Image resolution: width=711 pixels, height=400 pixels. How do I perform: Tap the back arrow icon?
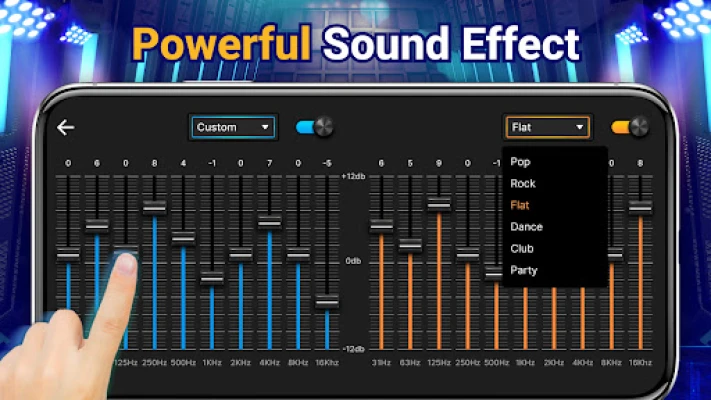pyautogui.click(x=66, y=127)
